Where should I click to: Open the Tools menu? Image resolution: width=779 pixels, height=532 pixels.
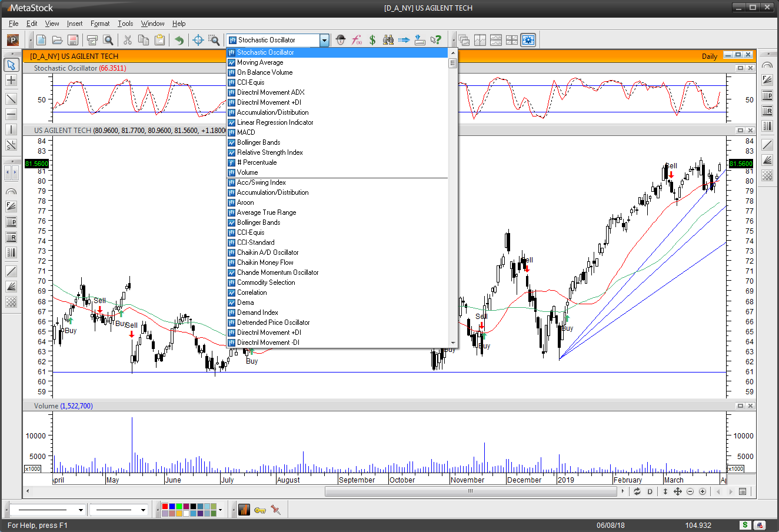pyautogui.click(x=125, y=24)
